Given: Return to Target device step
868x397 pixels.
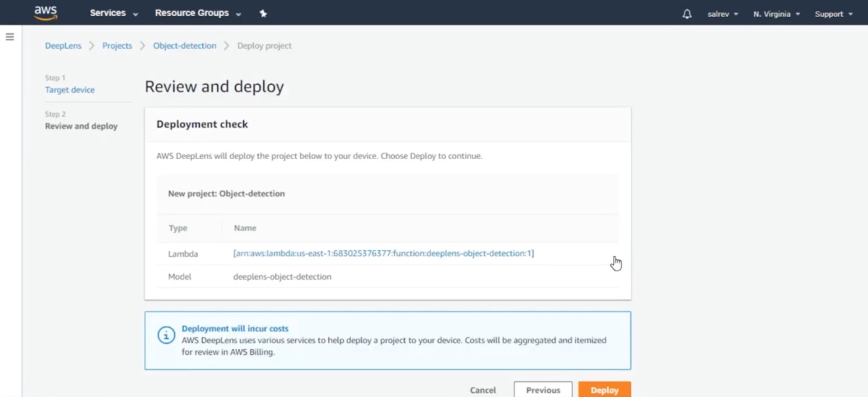Looking at the screenshot, I should pyautogui.click(x=70, y=90).
